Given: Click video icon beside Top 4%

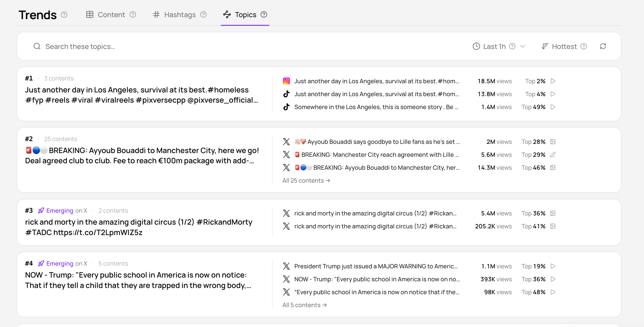Looking at the screenshot, I should (x=553, y=94).
